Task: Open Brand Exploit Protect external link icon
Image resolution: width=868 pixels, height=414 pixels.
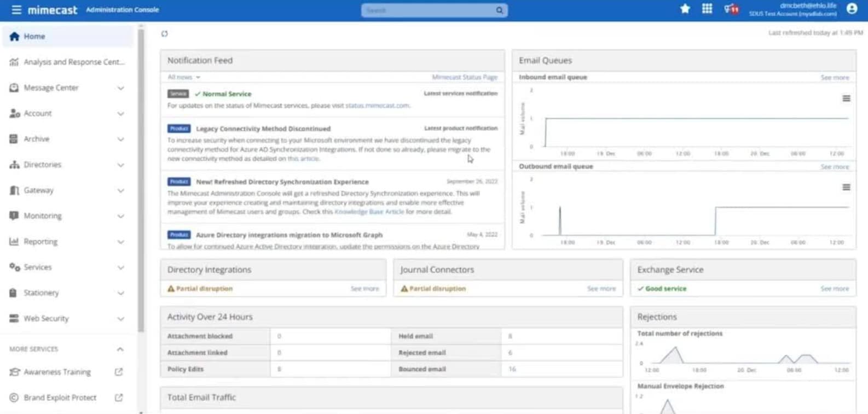Action: pyautogui.click(x=119, y=398)
